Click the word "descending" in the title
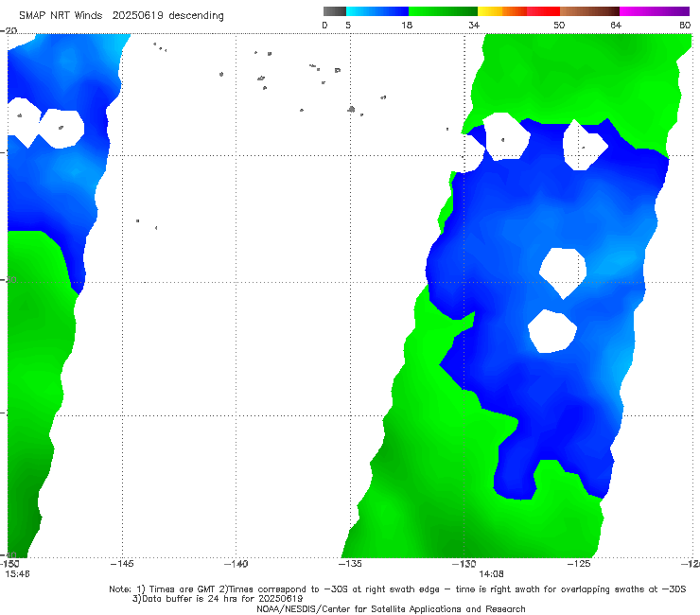Image resolution: width=700 pixels, height=615 pixels. (197, 16)
